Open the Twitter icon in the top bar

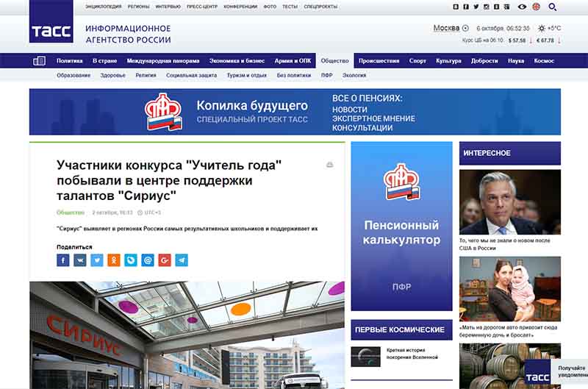(x=476, y=7)
